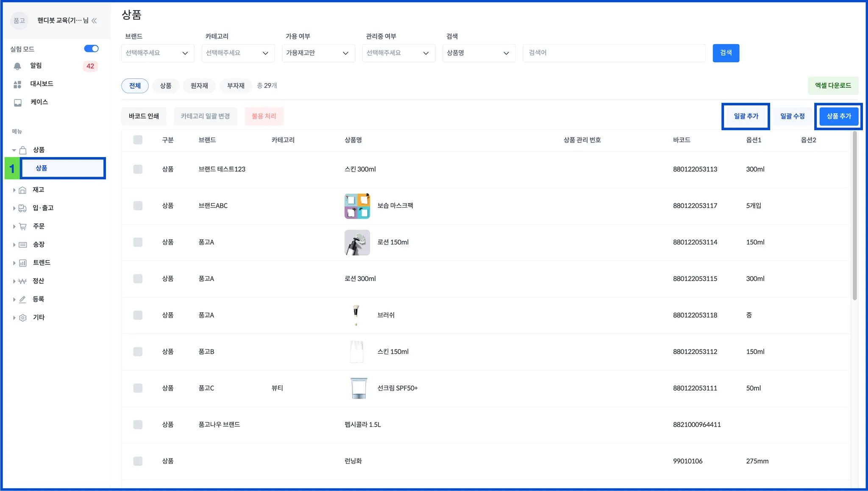Image resolution: width=868 pixels, height=491 pixels.
Task: Click the 케이스 inbox icon
Action: [x=18, y=103]
